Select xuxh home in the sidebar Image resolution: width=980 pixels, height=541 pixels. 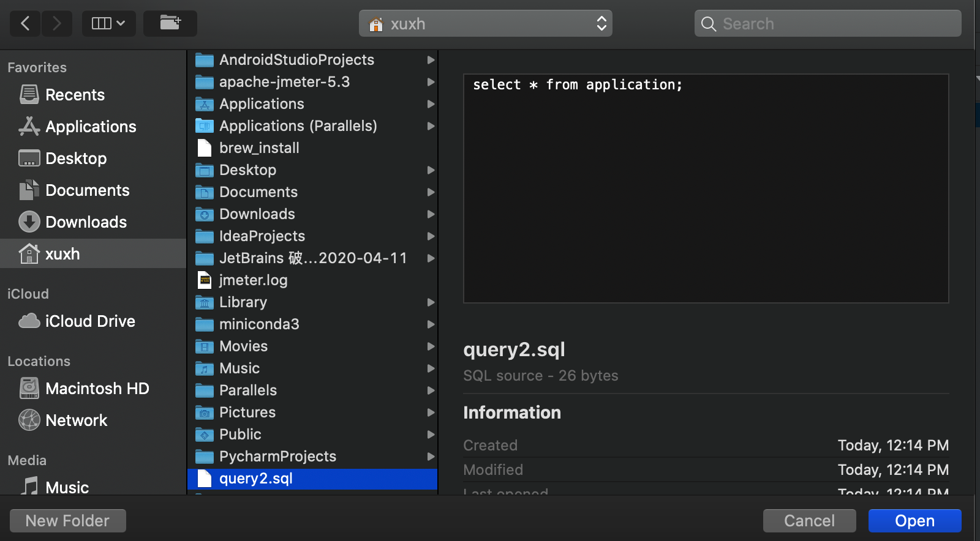pyautogui.click(x=93, y=253)
